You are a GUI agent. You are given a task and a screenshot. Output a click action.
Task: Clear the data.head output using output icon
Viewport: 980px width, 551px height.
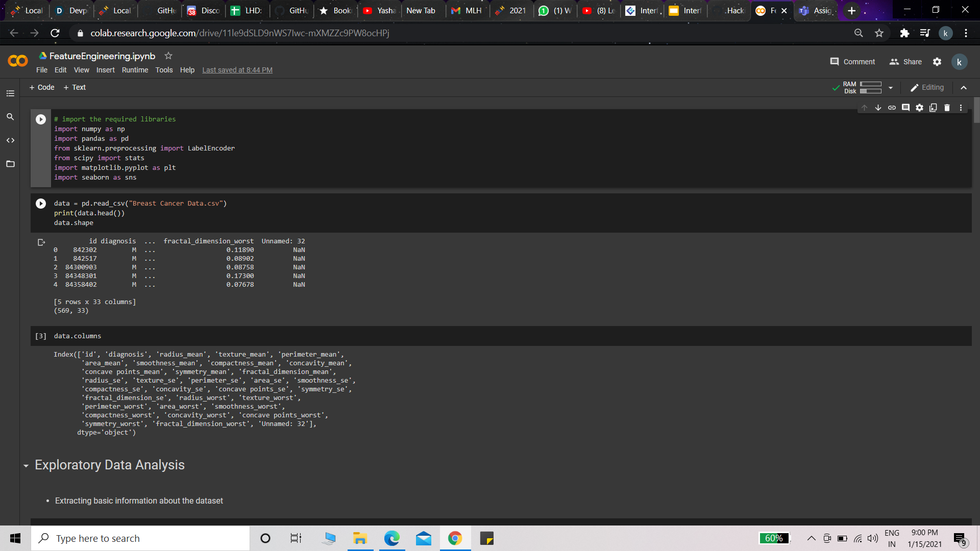coord(41,242)
